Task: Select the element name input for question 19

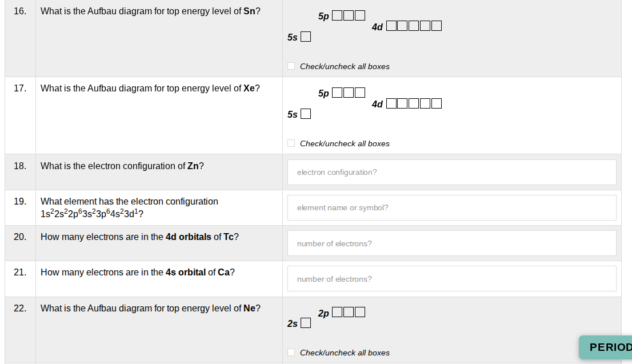Action: pyautogui.click(x=451, y=207)
